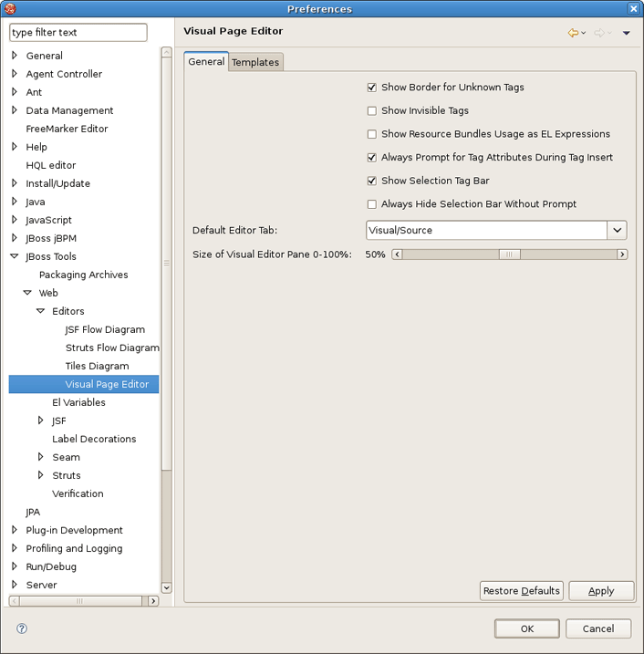Close the Preferences dialog window

[633, 9]
